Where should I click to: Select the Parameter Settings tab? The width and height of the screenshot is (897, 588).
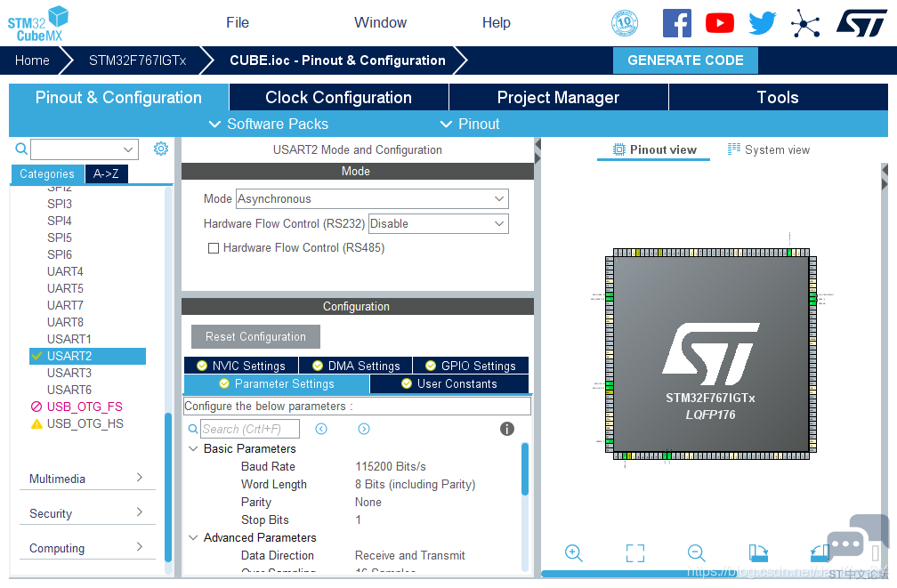coord(277,383)
